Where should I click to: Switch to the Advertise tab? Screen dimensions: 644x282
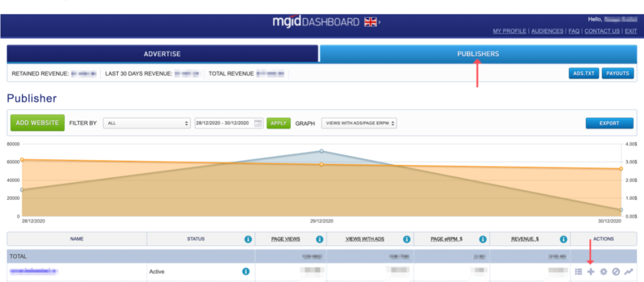click(x=162, y=54)
